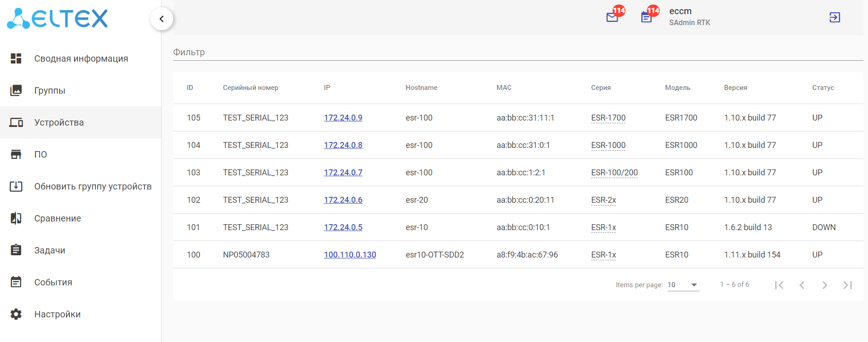The width and height of the screenshot is (868, 342).
Task: Click the dashboard icon for Сводная информация
Action: pyautogui.click(x=16, y=58)
